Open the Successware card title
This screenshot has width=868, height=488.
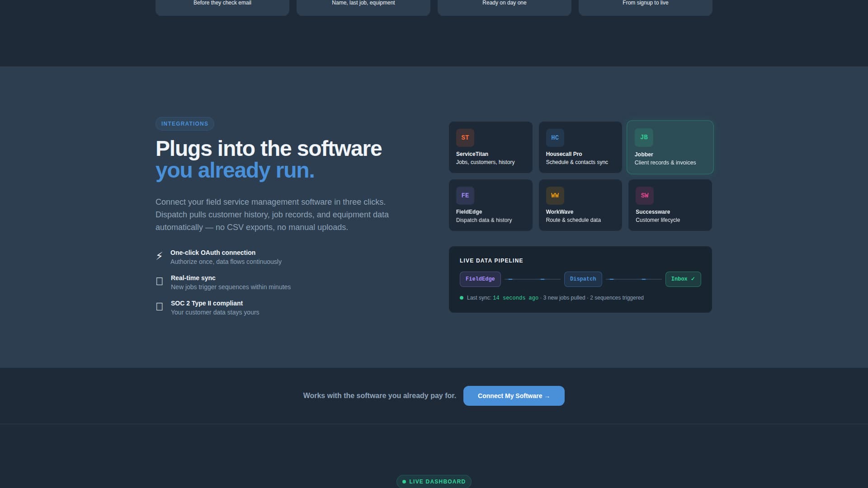pyautogui.click(x=653, y=212)
